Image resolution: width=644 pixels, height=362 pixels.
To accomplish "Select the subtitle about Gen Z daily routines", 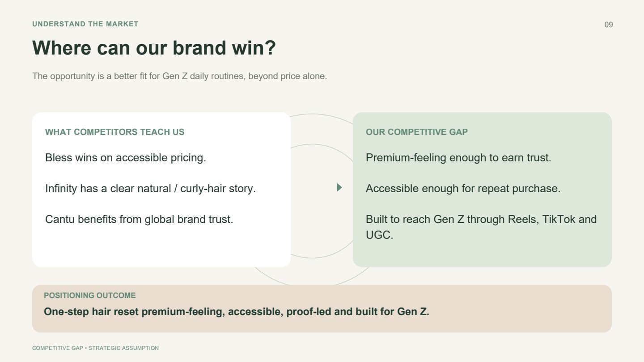I will pos(180,76).
